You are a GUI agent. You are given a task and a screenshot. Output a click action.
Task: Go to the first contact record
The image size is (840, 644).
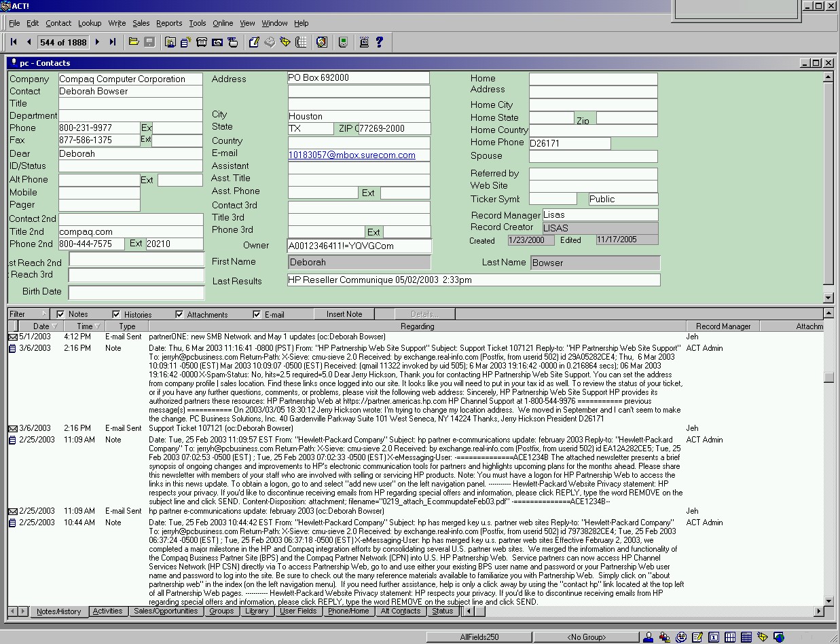pyautogui.click(x=14, y=42)
